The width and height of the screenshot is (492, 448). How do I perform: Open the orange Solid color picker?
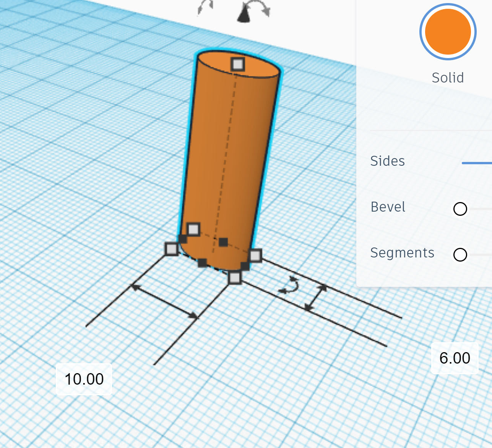coord(448,32)
